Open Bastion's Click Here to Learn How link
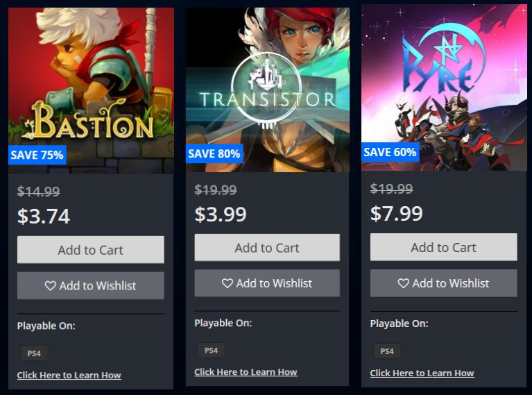Viewport: 532px width, 395px height. click(69, 375)
